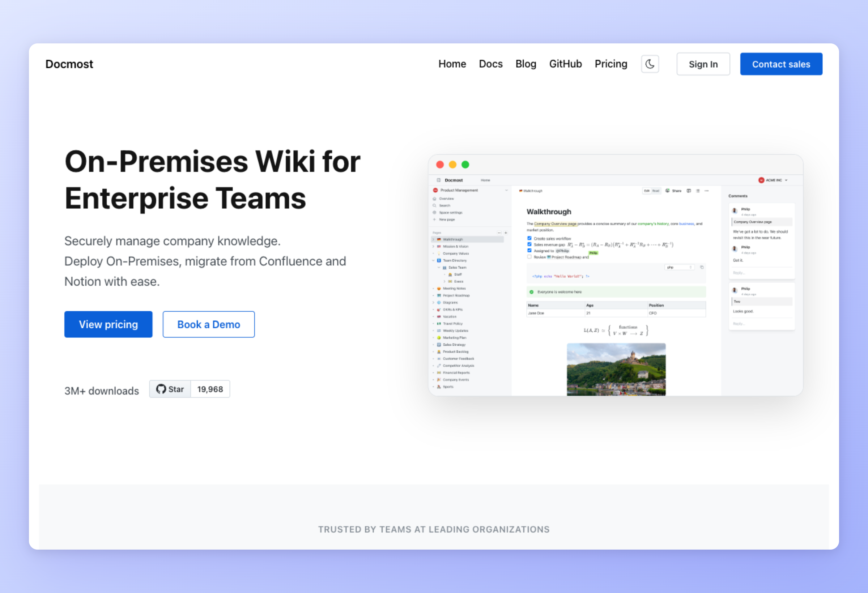Click the 19,968 star count
Viewport: 868px width, 593px height.
point(210,389)
